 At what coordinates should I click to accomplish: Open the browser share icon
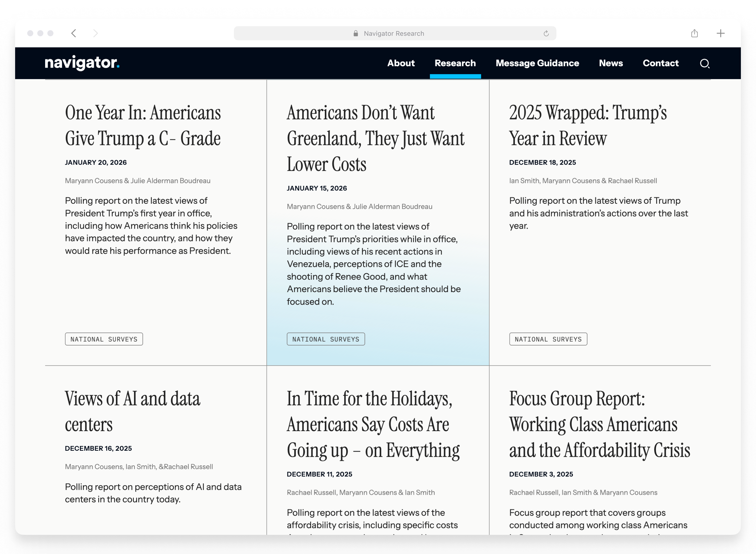pyautogui.click(x=694, y=33)
